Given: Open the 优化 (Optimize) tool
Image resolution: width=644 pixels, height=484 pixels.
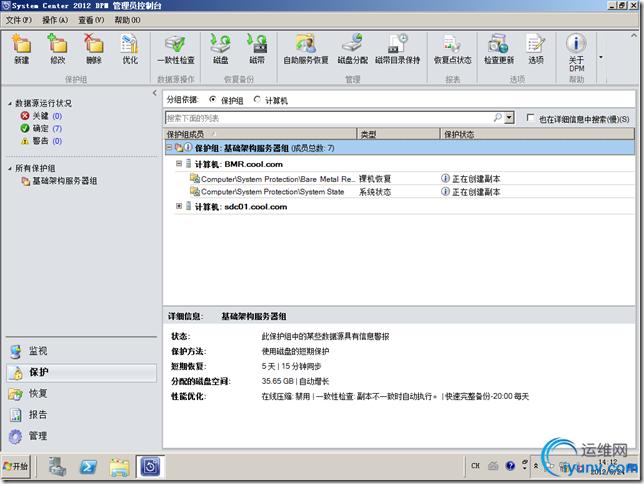Looking at the screenshot, I should [130, 49].
